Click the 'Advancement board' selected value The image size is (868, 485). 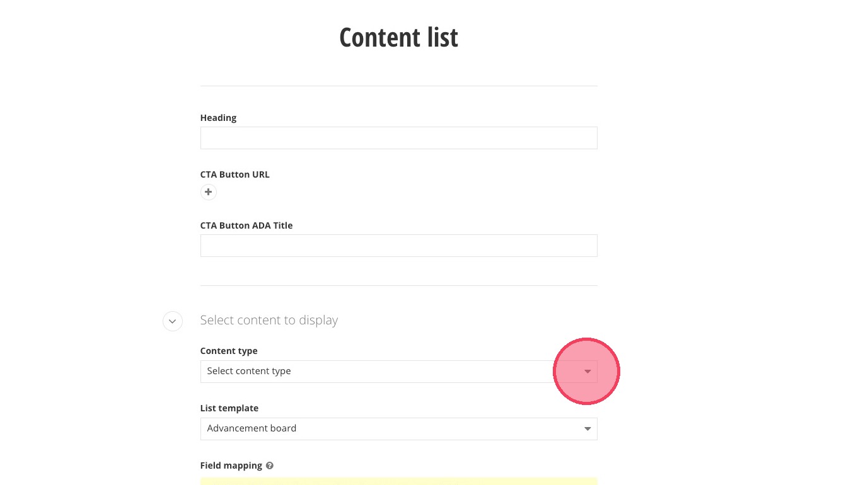click(252, 428)
